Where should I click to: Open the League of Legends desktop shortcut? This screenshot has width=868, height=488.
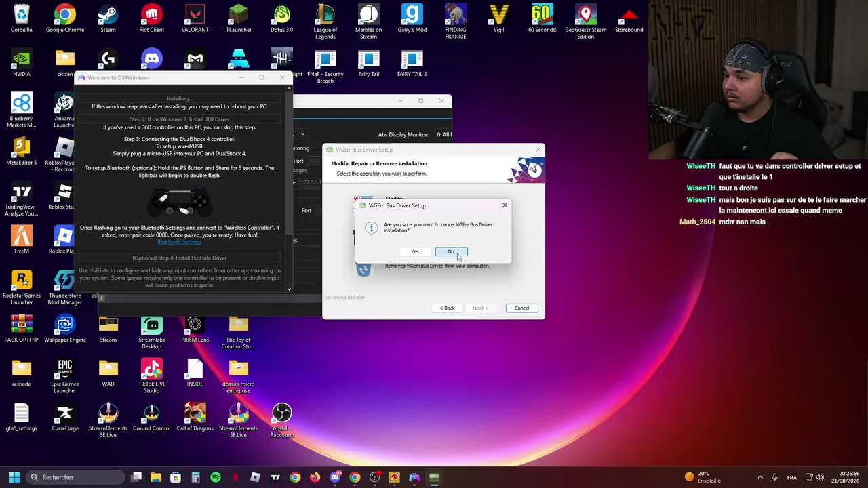[x=325, y=22]
